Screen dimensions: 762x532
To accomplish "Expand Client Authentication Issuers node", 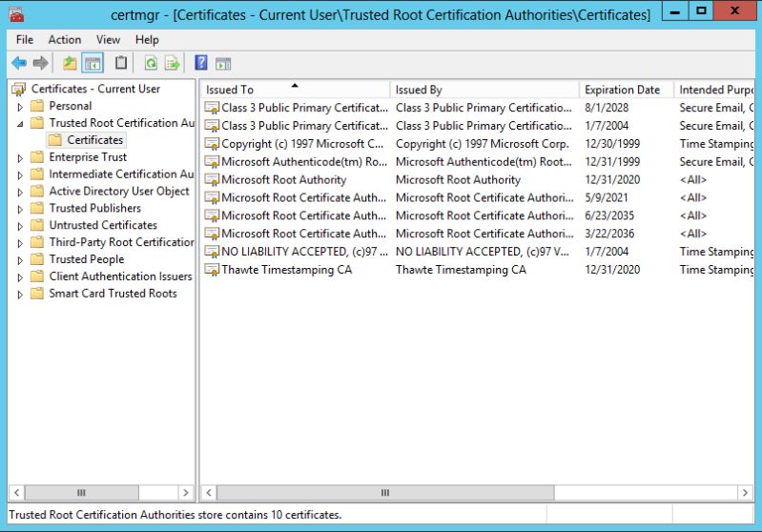I will coord(20,277).
